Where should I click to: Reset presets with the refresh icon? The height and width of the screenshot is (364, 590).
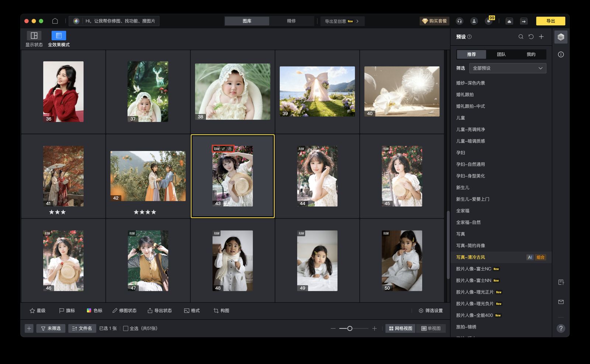[531, 37]
